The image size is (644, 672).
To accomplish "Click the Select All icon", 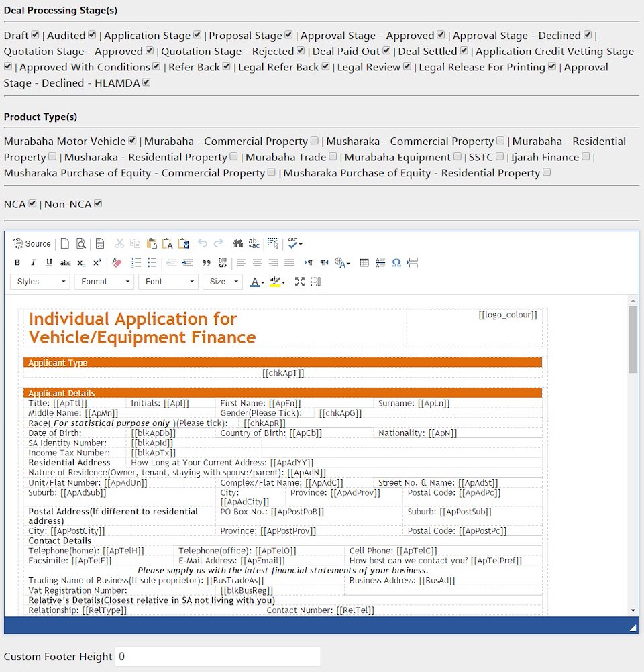I will pyautogui.click(x=273, y=244).
